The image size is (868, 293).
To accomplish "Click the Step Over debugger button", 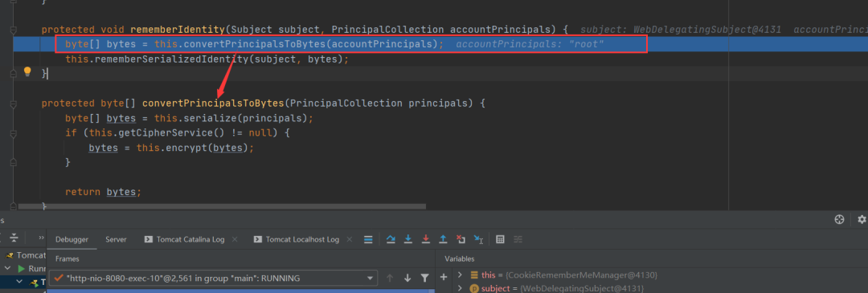I will click(391, 239).
